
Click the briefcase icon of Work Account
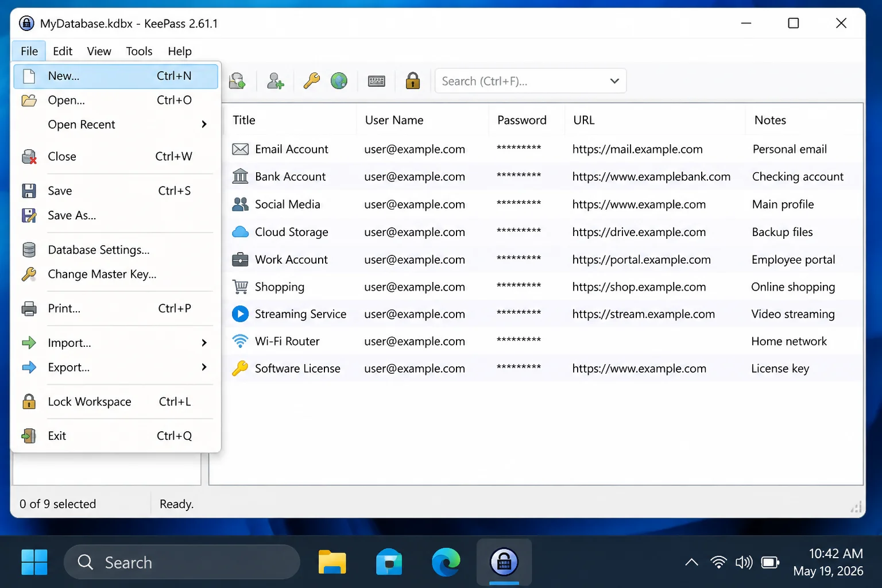240,259
